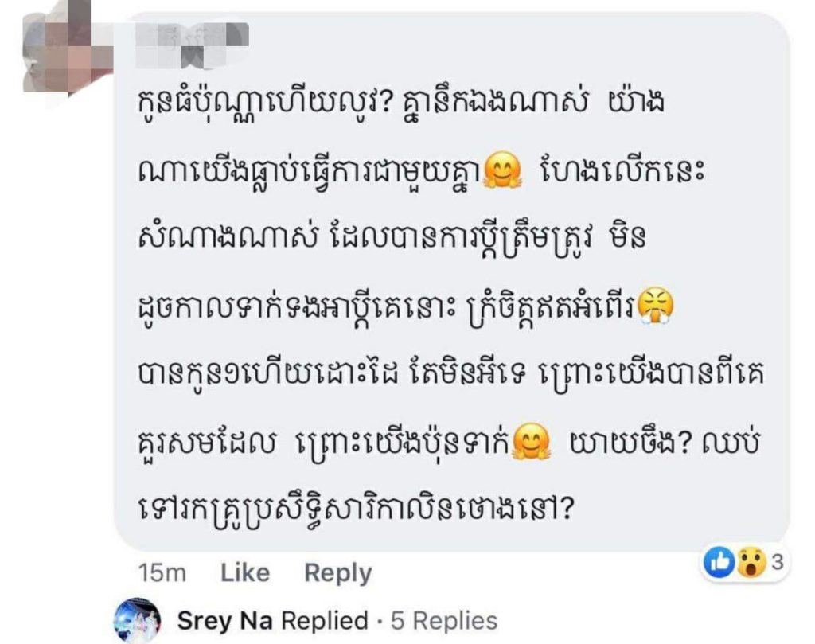Image resolution: width=815 pixels, height=644 pixels.
Task: Expand the 5 Replies thread
Action: point(444,621)
